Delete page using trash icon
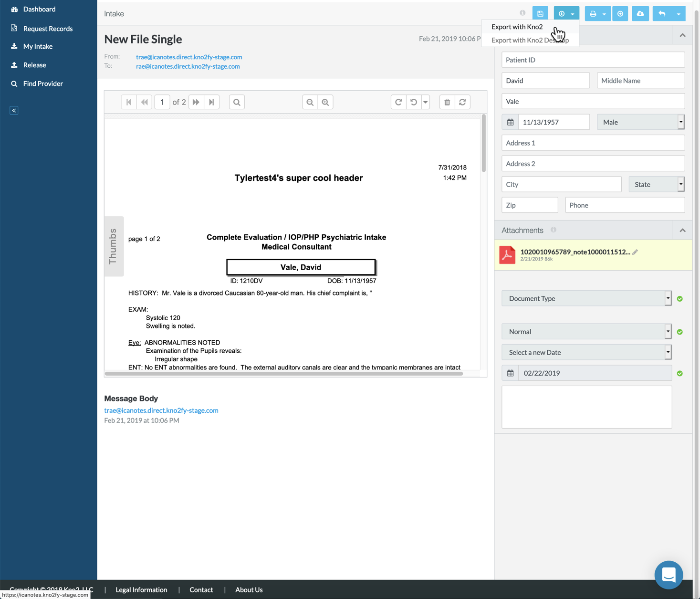Image resolution: width=700 pixels, height=599 pixels. [x=447, y=102]
